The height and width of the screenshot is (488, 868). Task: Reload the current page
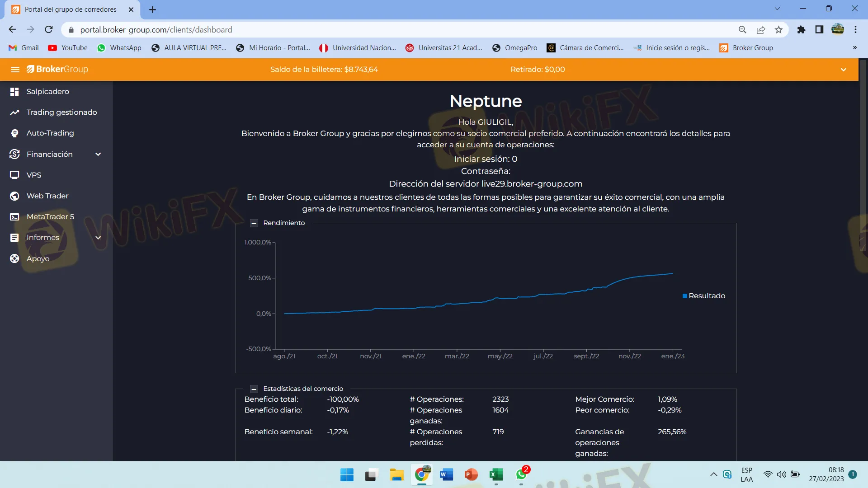coord(49,30)
